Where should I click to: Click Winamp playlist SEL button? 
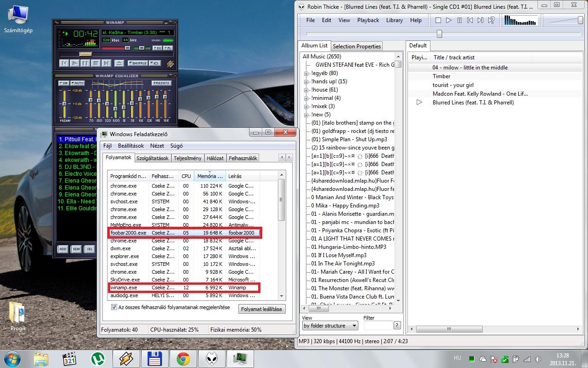(x=90, y=249)
